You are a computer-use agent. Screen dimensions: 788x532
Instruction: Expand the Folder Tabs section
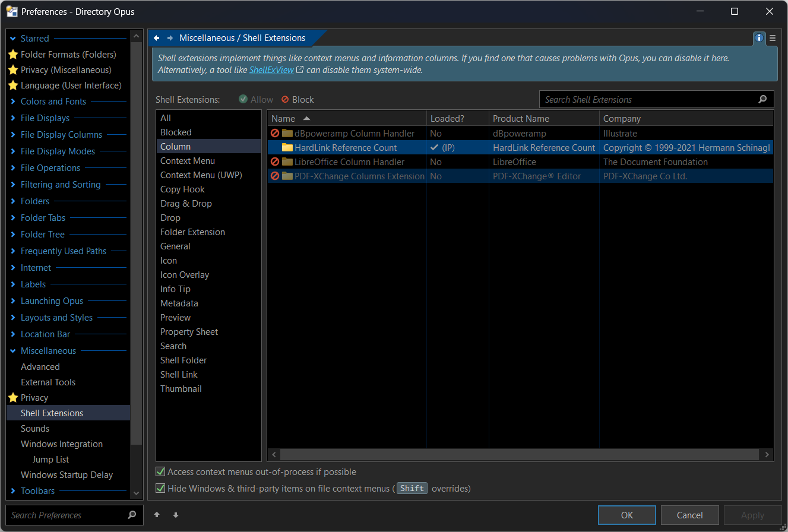[13, 218]
